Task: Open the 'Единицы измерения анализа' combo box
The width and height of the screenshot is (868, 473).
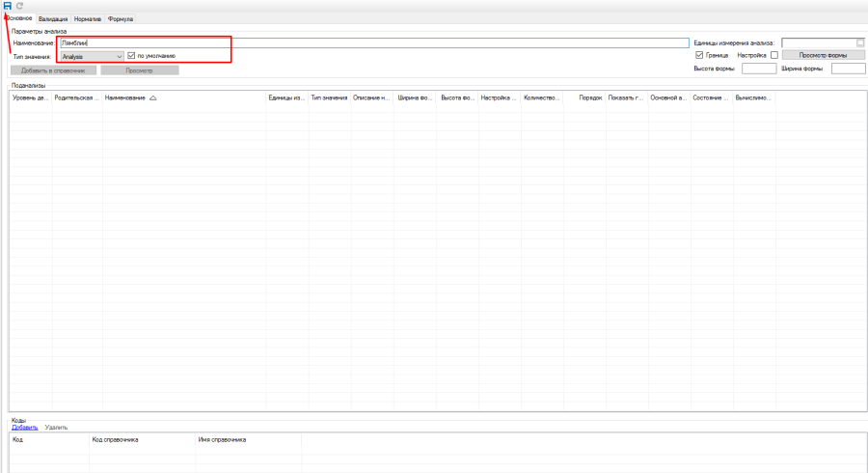Action: (x=824, y=42)
